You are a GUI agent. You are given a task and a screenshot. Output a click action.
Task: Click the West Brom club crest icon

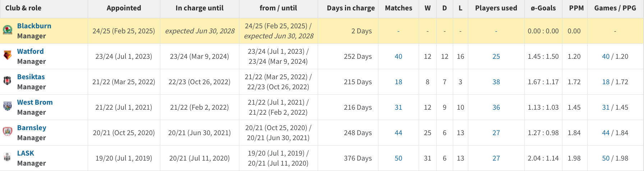pyautogui.click(x=8, y=106)
